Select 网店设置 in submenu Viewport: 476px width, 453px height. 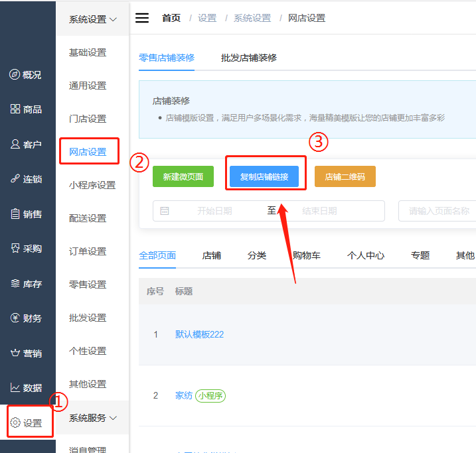88,152
